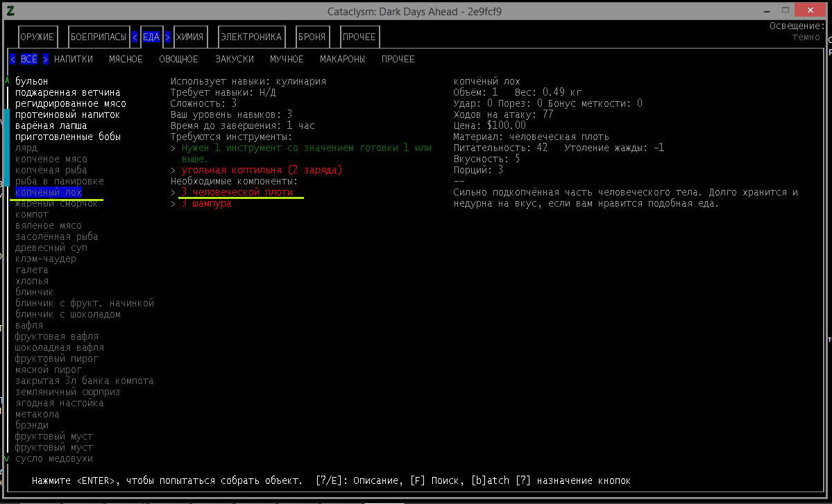Select the top-row ПРОЧЕЕ category tab

pyautogui.click(x=359, y=37)
